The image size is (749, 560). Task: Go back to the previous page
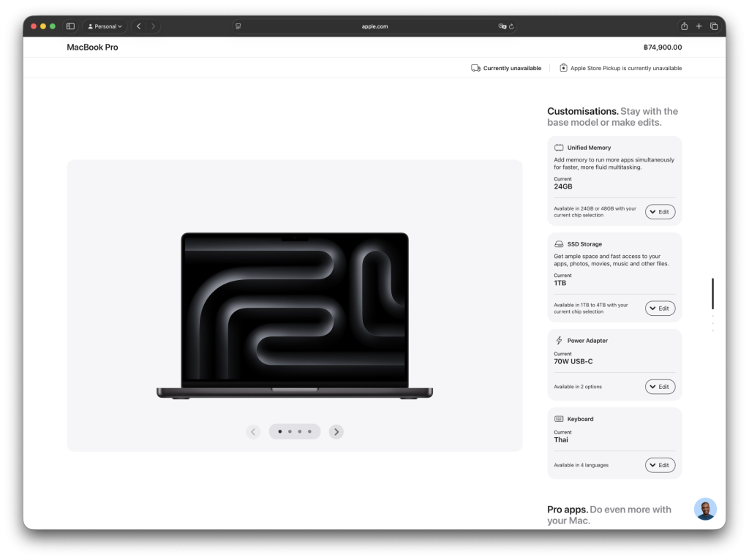tap(138, 26)
